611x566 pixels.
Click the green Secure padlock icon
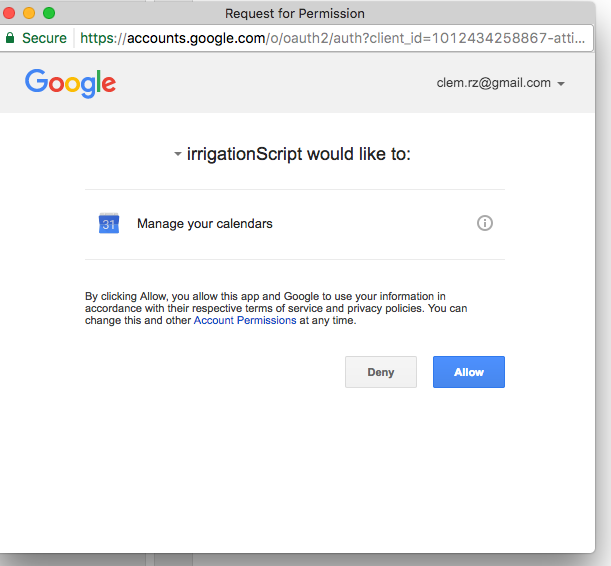[10, 38]
